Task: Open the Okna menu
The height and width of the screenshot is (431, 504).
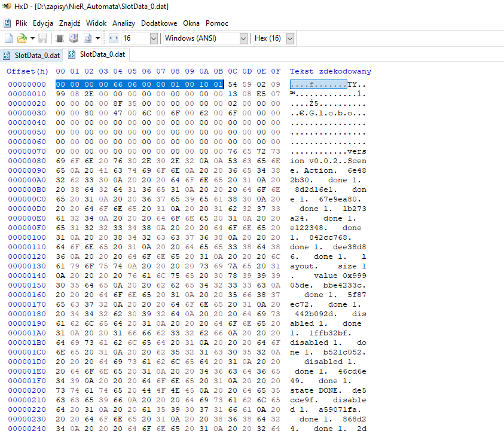Action: pos(191,23)
